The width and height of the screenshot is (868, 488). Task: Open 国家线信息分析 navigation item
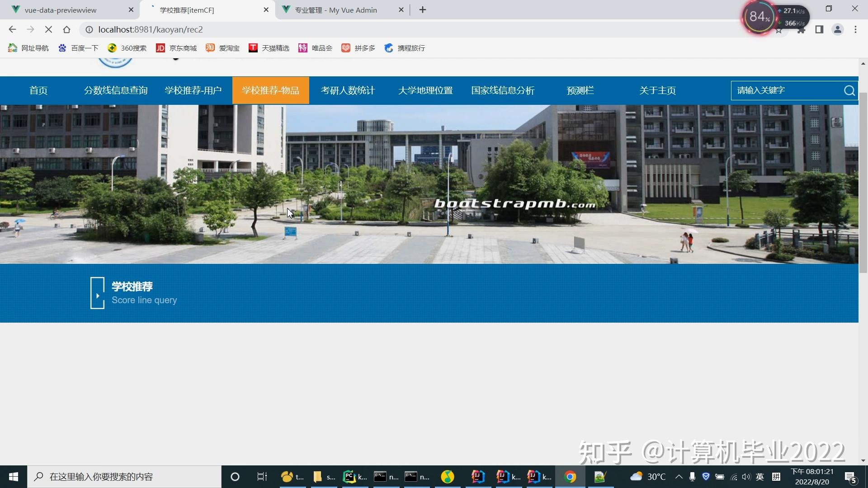point(503,90)
